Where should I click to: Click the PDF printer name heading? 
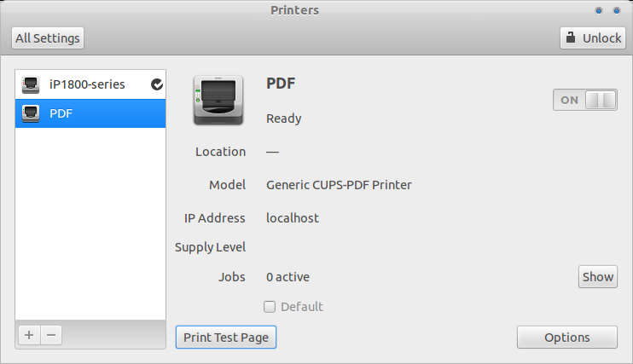pyautogui.click(x=281, y=84)
